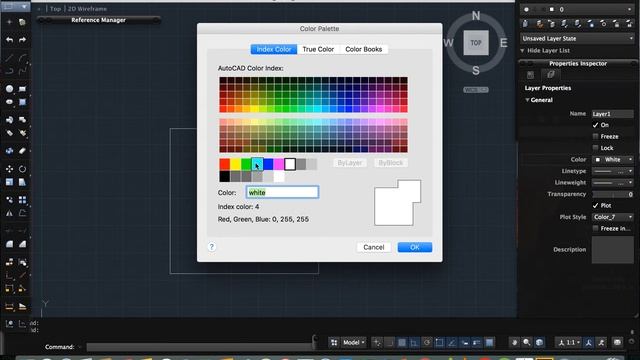
Task: Toggle Ortho mode in status bar
Action: point(414,342)
